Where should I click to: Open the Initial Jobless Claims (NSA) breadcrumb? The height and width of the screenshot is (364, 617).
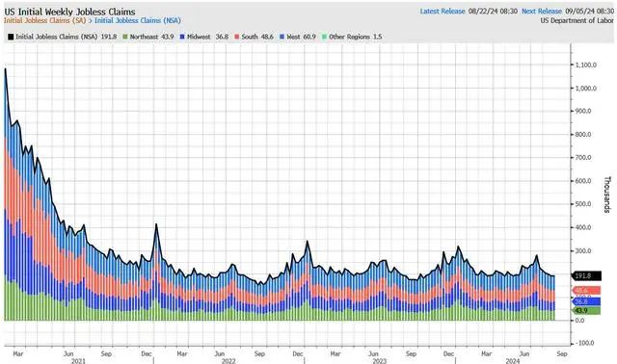(138, 20)
